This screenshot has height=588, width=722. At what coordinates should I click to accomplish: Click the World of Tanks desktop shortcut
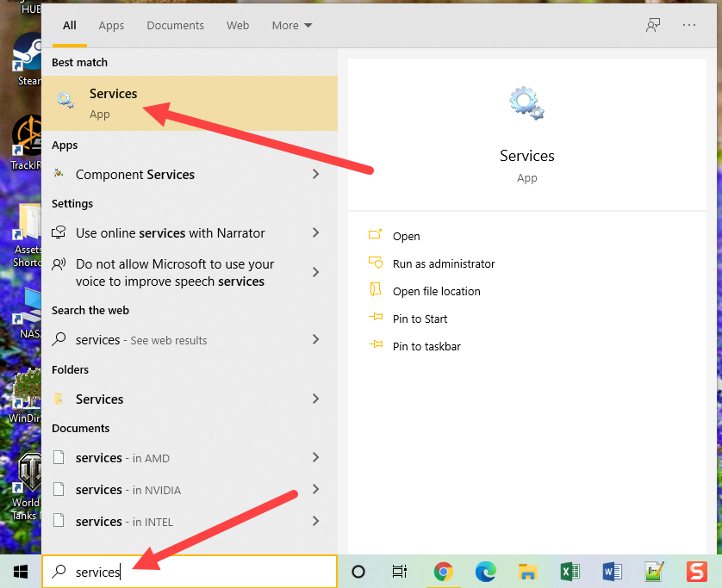click(26, 487)
